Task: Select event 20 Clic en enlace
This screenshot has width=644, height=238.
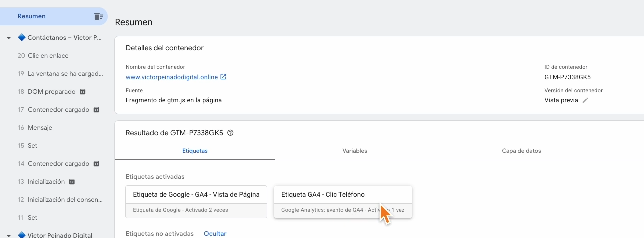Action: tap(48, 56)
